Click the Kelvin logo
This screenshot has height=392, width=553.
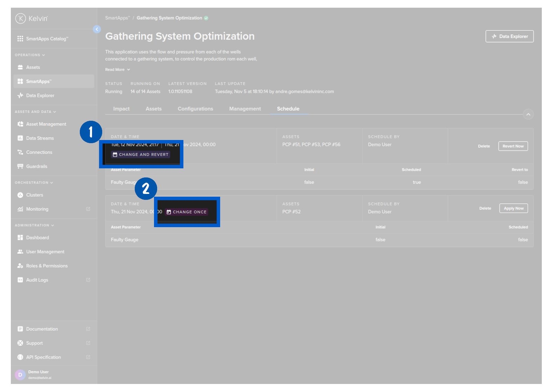(x=21, y=18)
